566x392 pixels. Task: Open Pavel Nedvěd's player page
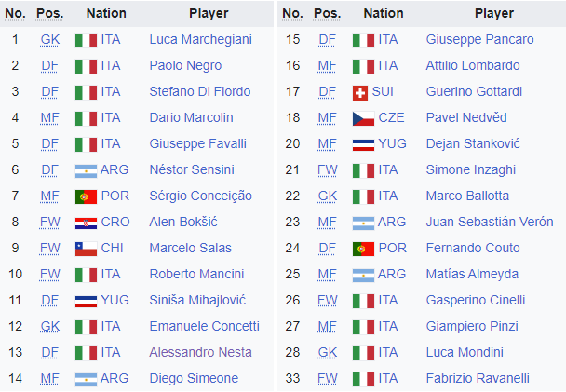(466, 117)
